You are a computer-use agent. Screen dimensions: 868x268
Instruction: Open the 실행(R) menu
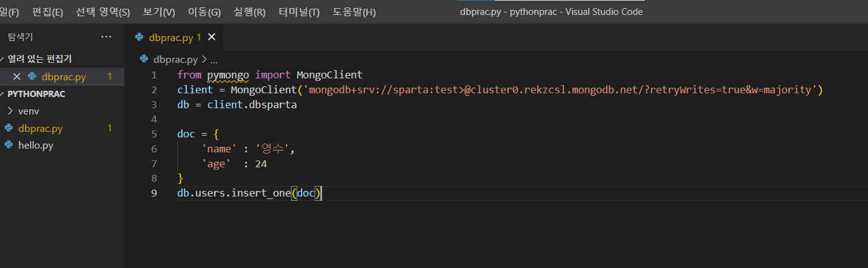tap(249, 12)
